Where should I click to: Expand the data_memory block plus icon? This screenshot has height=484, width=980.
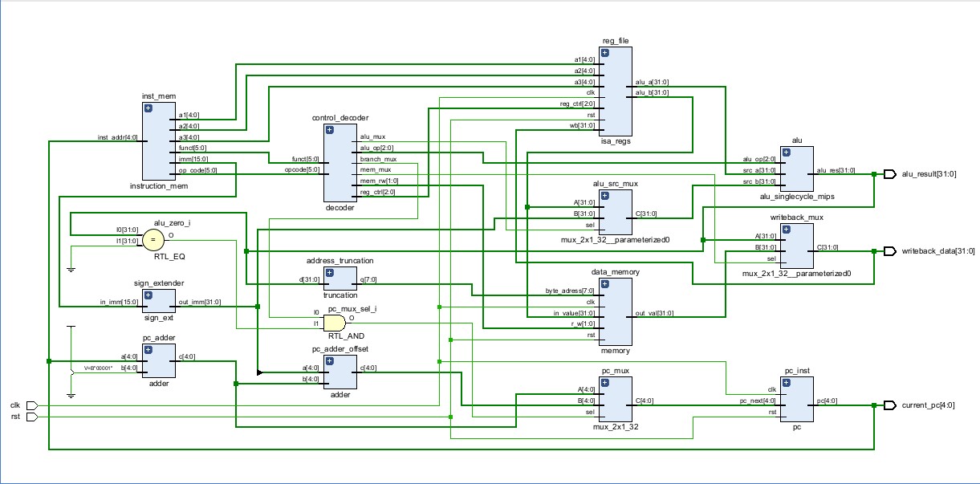pos(605,283)
